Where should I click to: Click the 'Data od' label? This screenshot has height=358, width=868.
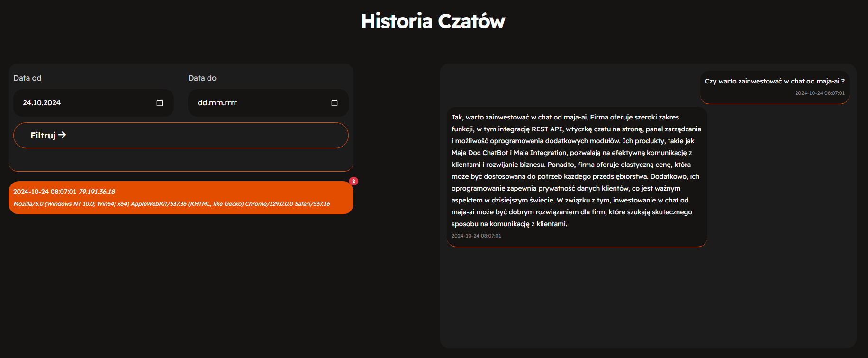(x=27, y=78)
